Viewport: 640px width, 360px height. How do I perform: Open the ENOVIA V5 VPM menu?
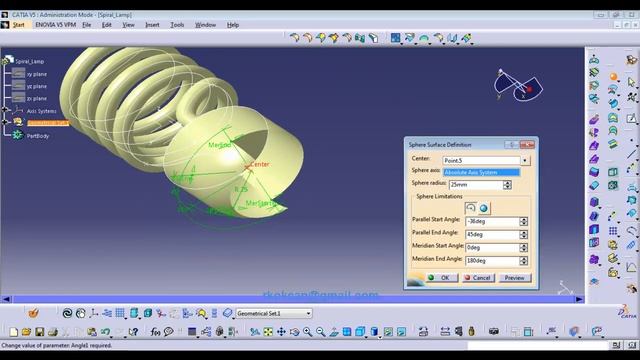pyautogui.click(x=56, y=25)
